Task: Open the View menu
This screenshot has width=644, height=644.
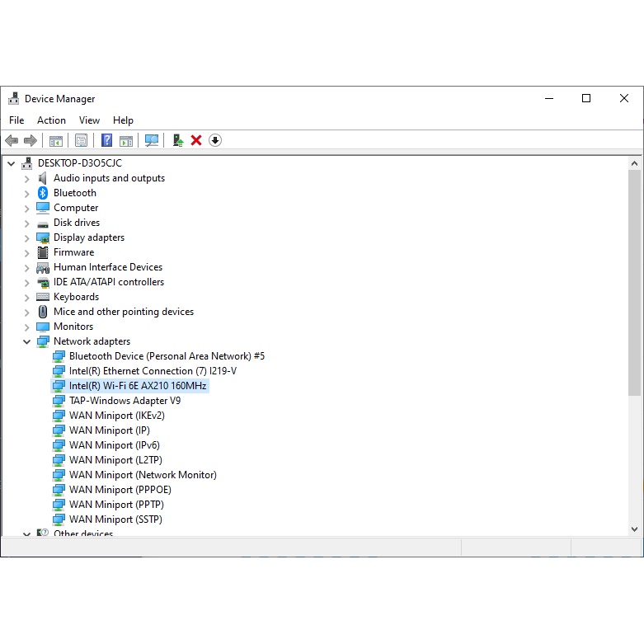Action: pyautogui.click(x=89, y=120)
